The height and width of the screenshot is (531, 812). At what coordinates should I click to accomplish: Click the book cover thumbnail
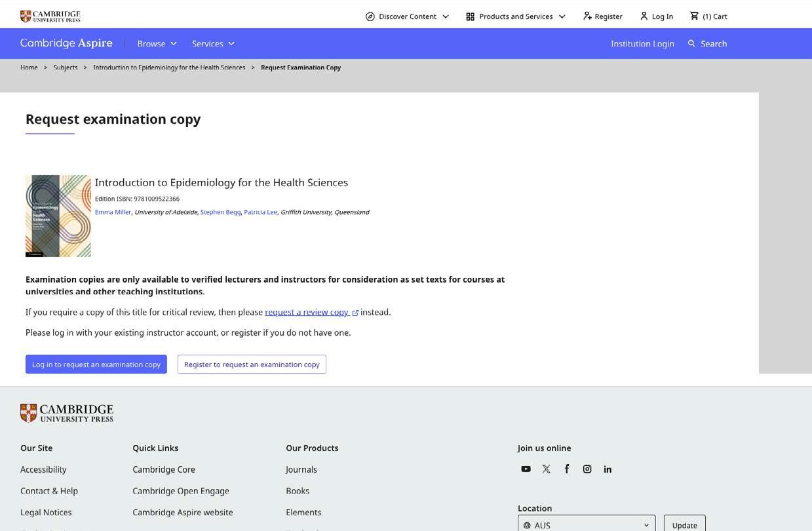58,216
